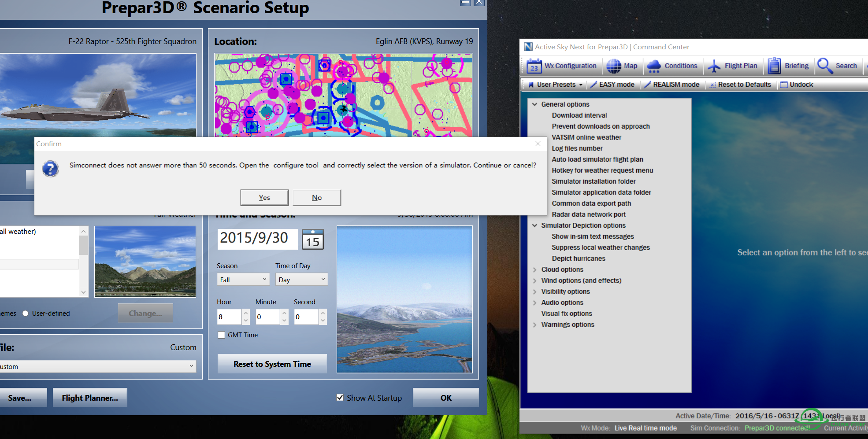This screenshot has height=439, width=868.
Task: Switch to EASY mode
Action: (612, 85)
